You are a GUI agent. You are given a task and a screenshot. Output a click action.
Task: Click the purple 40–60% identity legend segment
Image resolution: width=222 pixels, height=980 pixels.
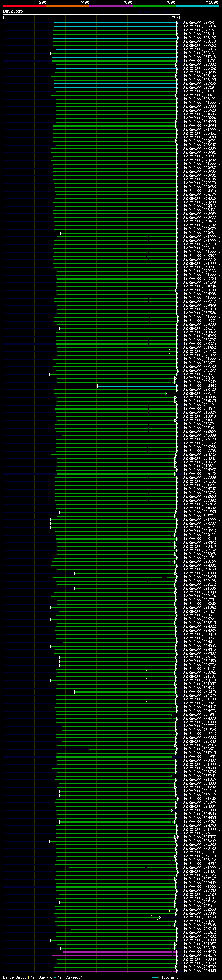111,6
